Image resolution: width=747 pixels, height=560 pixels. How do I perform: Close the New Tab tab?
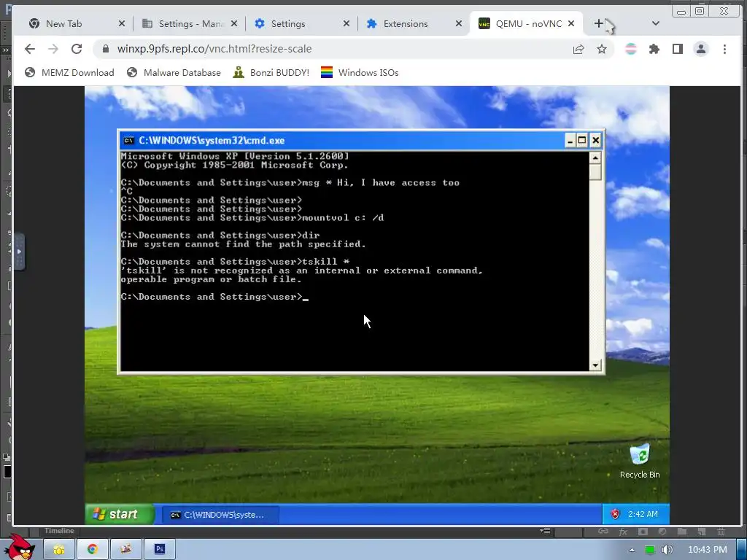click(x=122, y=23)
